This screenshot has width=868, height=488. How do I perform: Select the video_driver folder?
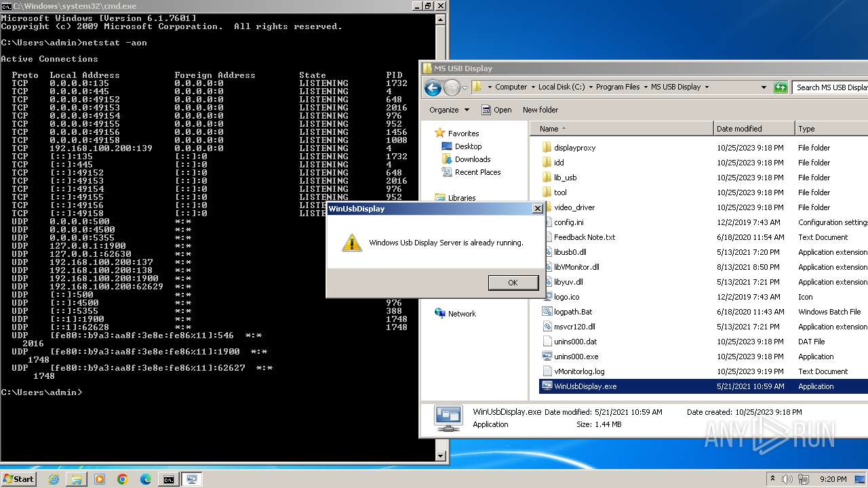click(574, 207)
